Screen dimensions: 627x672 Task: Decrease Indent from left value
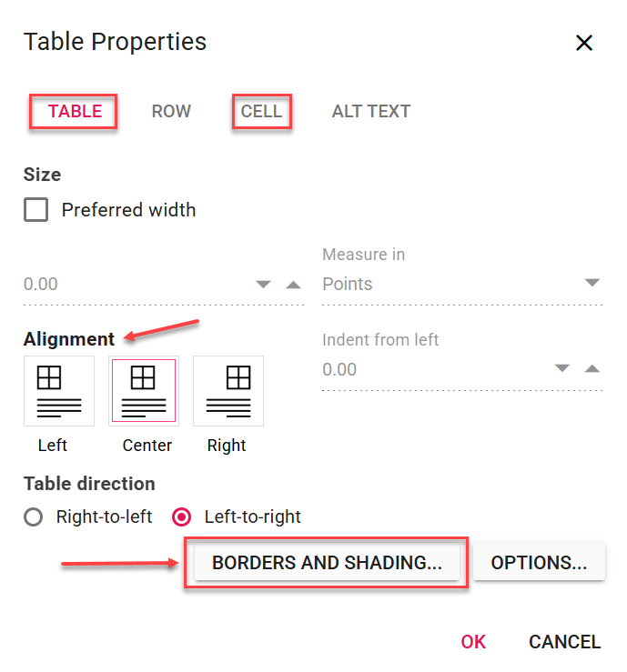point(562,369)
